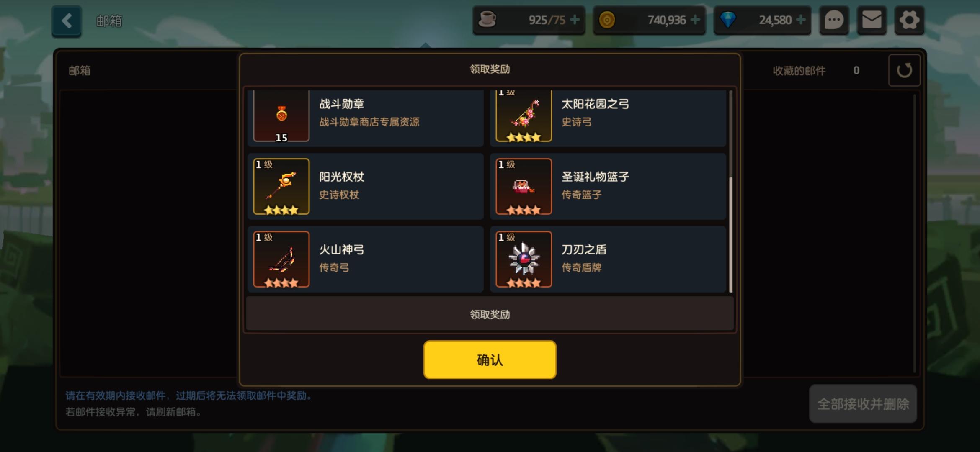Click the 全部接收并删除 button
980x452 pixels.
click(x=863, y=404)
